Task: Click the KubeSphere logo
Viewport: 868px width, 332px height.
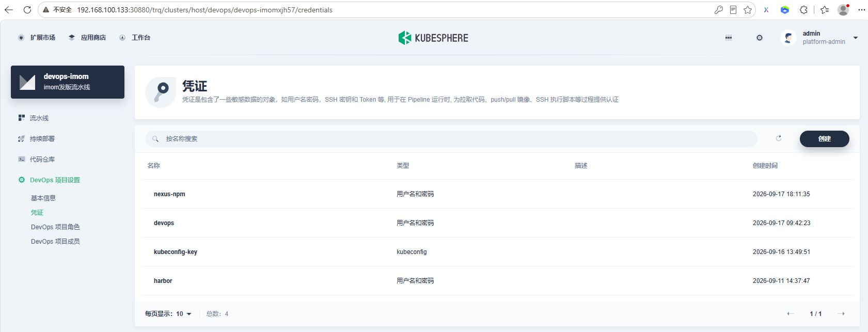Action: coord(433,38)
